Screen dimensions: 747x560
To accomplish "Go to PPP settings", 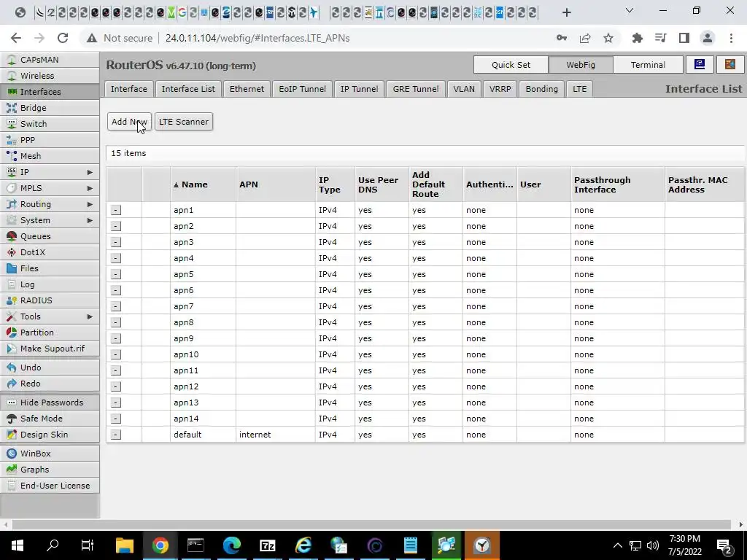I will tap(50, 140).
